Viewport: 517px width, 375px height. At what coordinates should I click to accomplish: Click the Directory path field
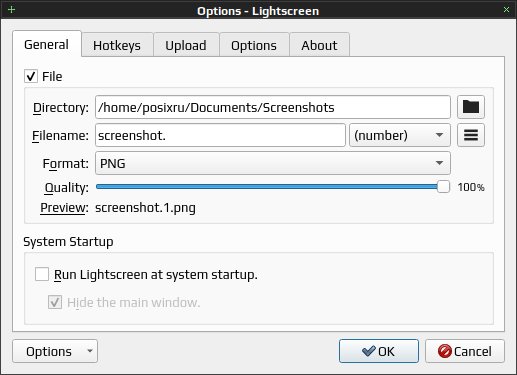[273, 107]
